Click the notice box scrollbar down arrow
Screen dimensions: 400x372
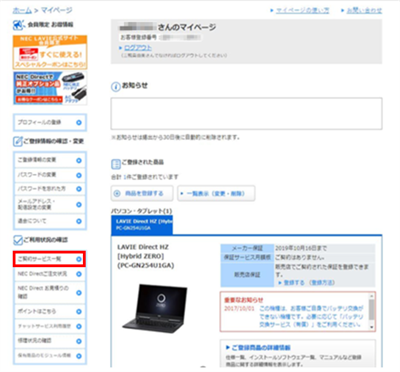click(372, 327)
